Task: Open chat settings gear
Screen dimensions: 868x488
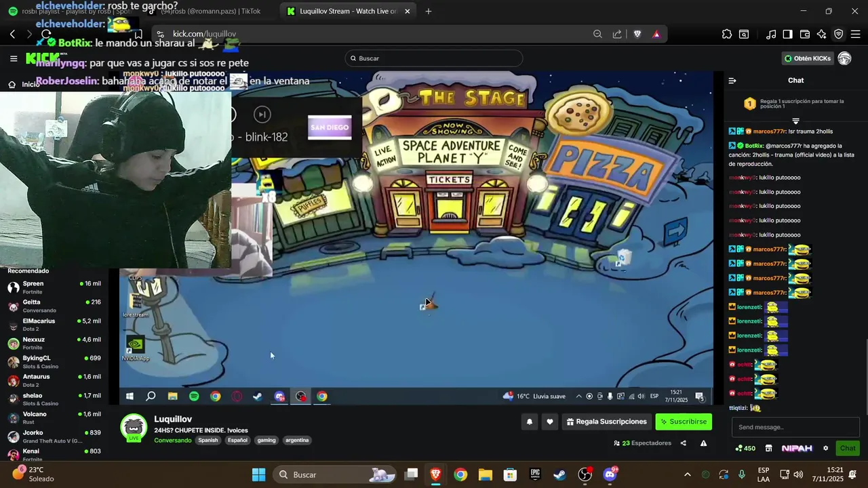Action: coord(825,448)
